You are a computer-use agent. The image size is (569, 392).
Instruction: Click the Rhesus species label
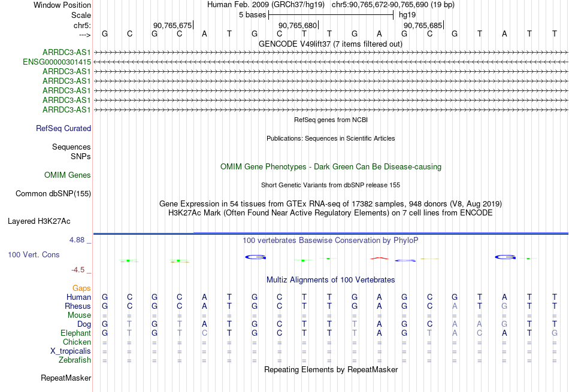78,306
